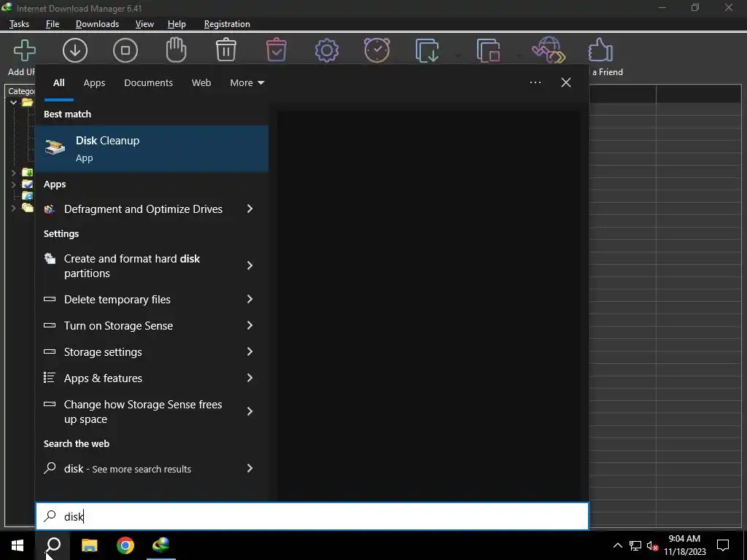This screenshot has width=747, height=560.
Task: Expand arrow beside Create and format hard disk partitions
Action: (x=249, y=265)
